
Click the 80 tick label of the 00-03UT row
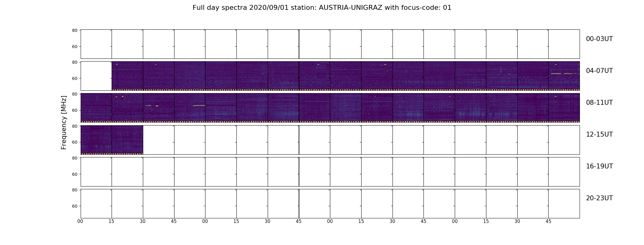75,30
